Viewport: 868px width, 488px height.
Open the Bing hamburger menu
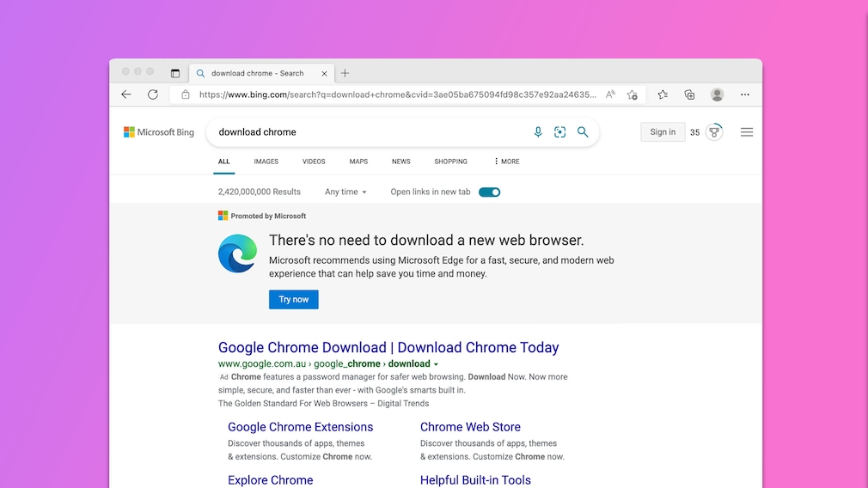[x=747, y=132]
